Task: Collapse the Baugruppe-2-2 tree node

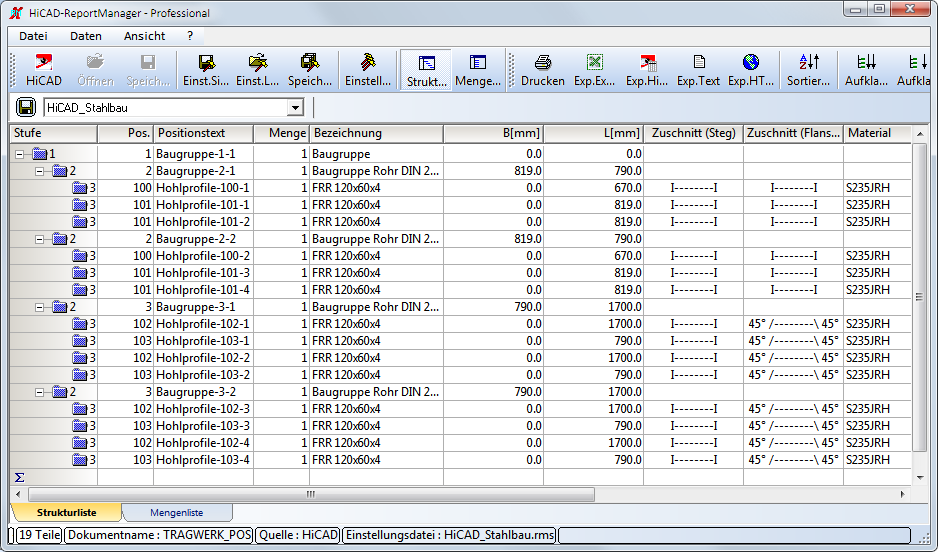Action: pyautogui.click(x=41, y=239)
